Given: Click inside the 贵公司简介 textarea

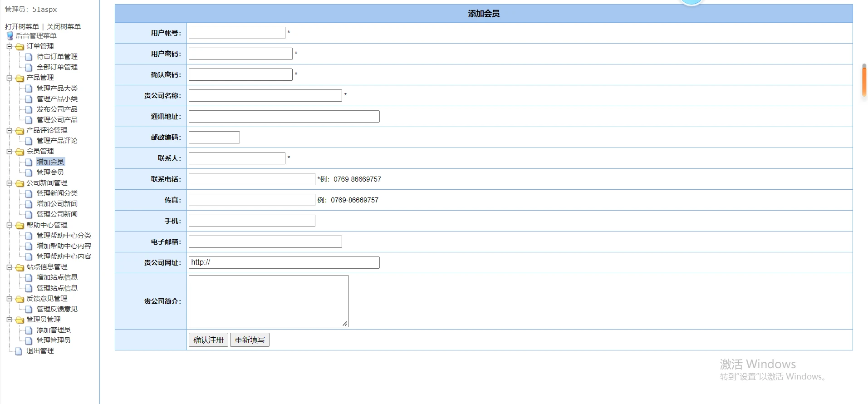Looking at the screenshot, I should coord(269,301).
